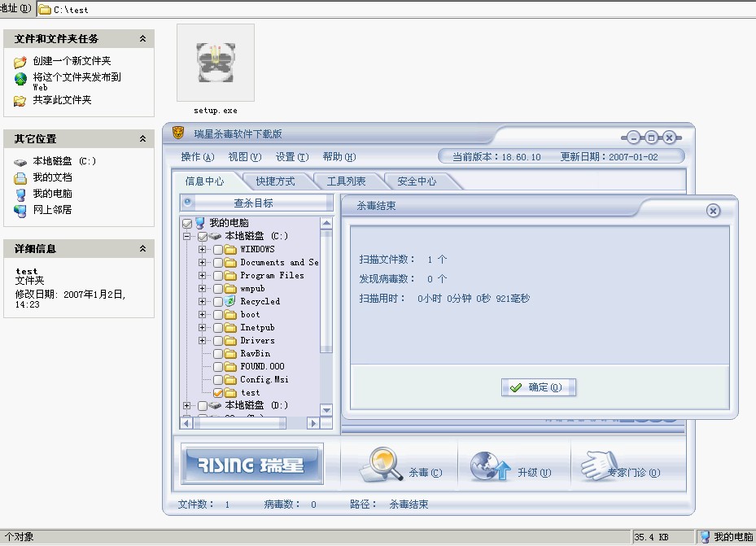Click the 创建一个新文件夹 folder icon
Image resolution: width=756 pixels, height=546 pixels.
coord(20,62)
